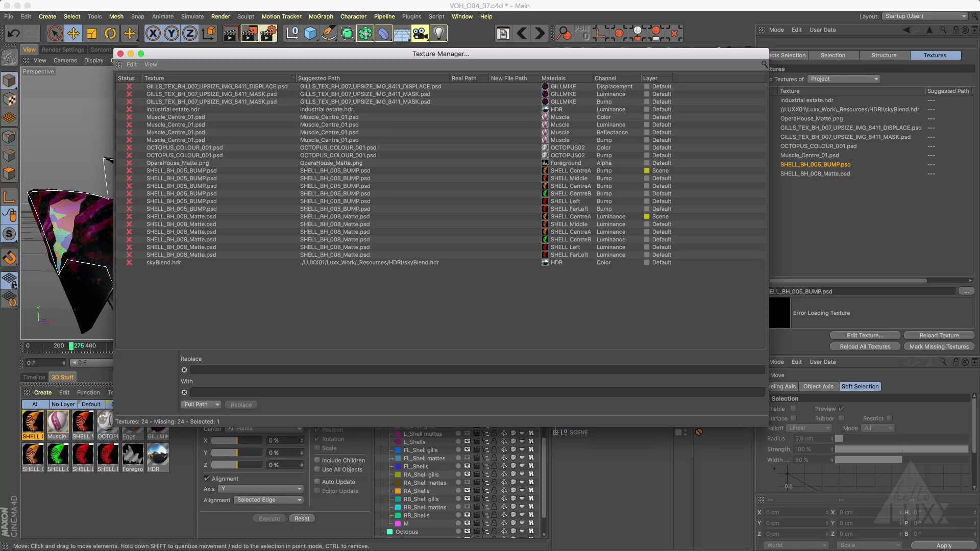Image resolution: width=980 pixels, height=551 pixels.
Task: Open the Full Path dropdown
Action: pyautogui.click(x=201, y=405)
